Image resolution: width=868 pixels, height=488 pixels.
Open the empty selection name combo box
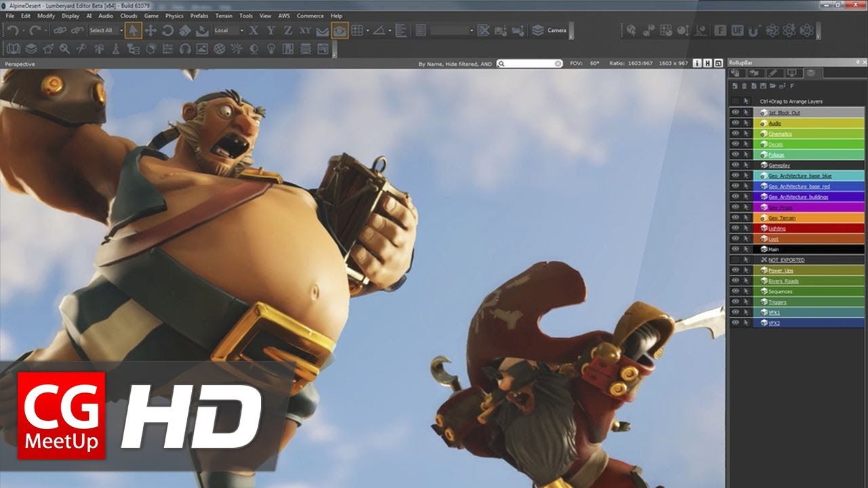click(x=452, y=30)
